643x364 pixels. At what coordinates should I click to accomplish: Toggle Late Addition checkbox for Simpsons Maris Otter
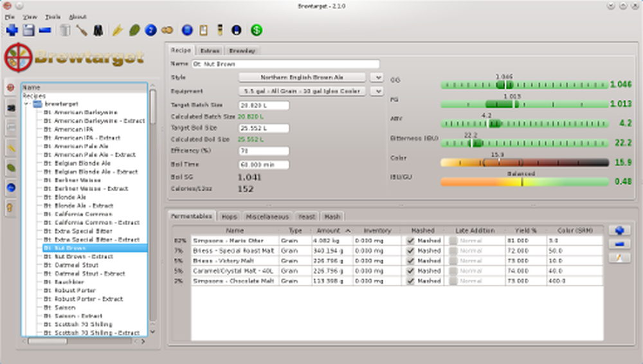pyautogui.click(x=453, y=241)
